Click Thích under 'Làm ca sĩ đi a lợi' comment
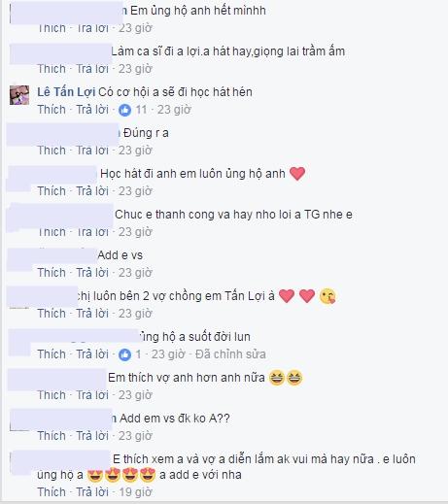This screenshot has height=504, width=448. tap(52, 69)
